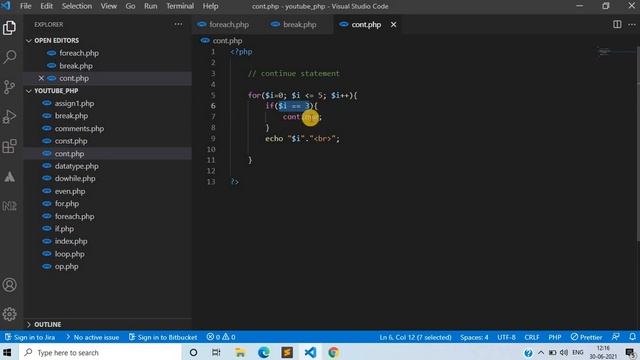Change end of line sequence CRLF
This screenshot has width=640, height=360.
tap(531, 337)
